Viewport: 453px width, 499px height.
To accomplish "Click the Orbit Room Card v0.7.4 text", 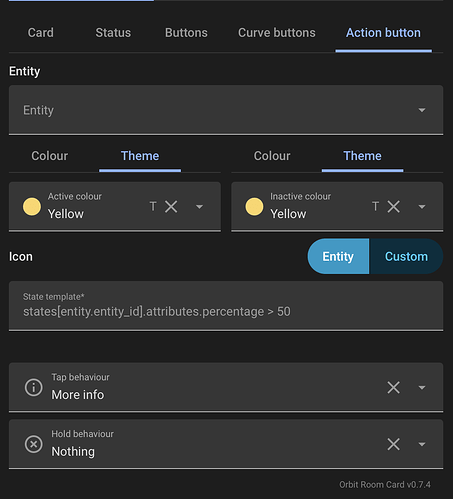I will [x=385, y=484].
